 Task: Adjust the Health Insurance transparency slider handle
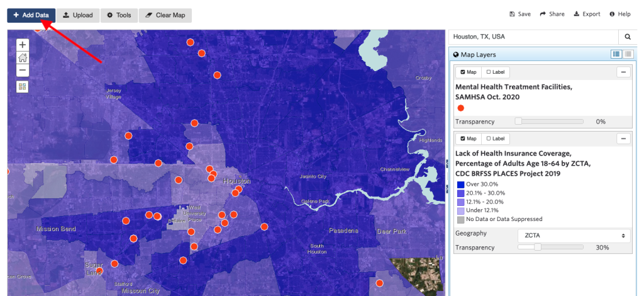pos(537,247)
